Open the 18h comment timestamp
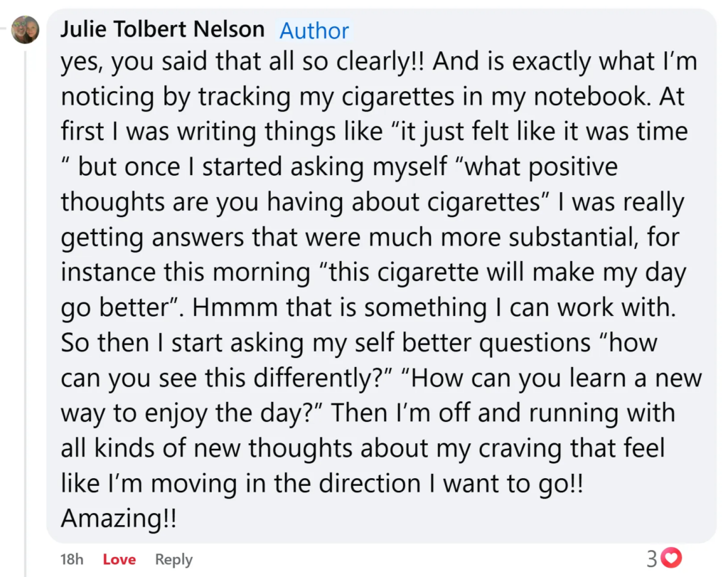This screenshot has width=728, height=577. point(71,559)
